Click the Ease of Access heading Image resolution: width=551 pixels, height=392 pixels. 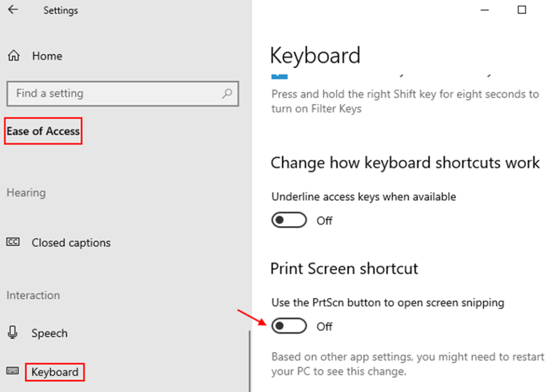tap(43, 131)
